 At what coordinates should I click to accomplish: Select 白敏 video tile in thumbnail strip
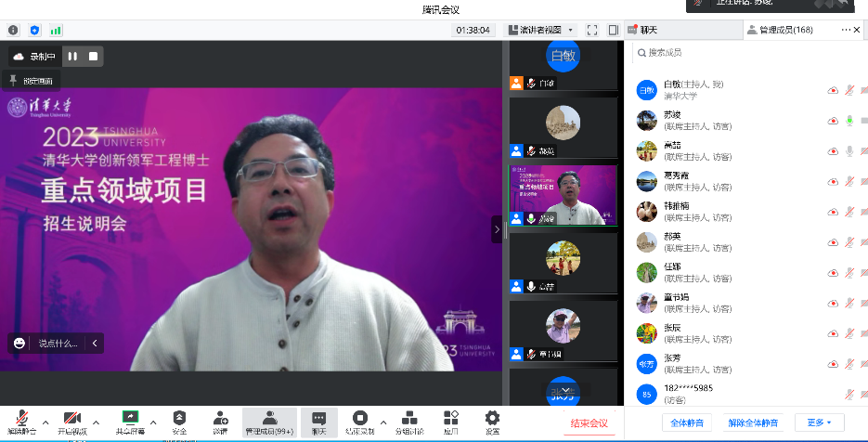[563, 65]
